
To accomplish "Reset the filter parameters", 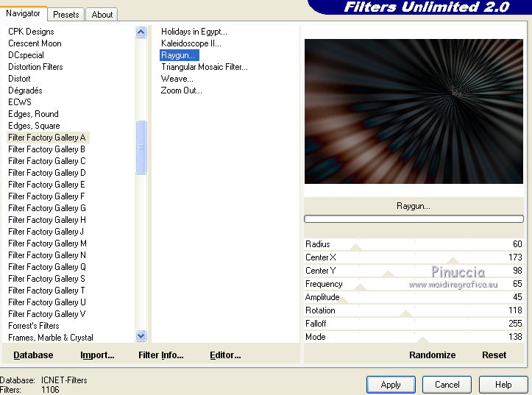I will 494,355.
